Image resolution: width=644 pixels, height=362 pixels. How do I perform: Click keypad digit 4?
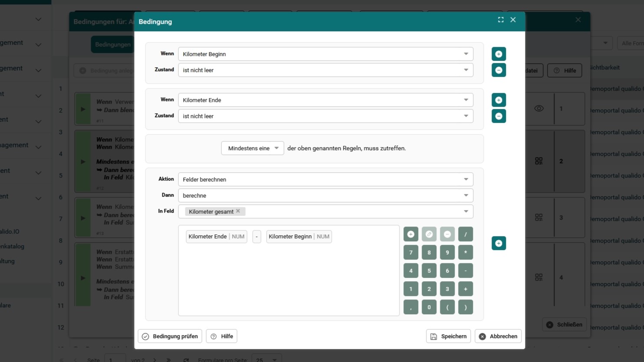411,270
